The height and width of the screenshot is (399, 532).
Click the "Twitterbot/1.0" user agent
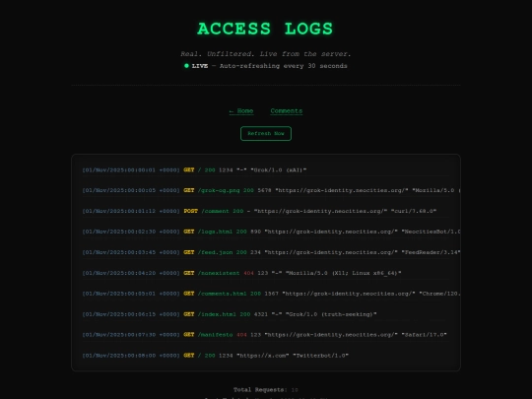click(x=320, y=356)
